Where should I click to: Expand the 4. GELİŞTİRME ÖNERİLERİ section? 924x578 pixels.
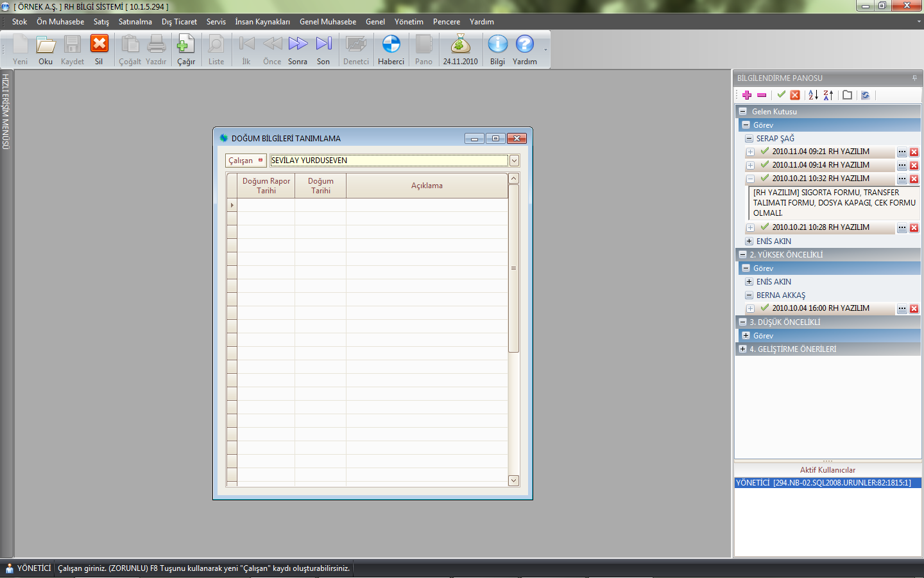(742, 349)
